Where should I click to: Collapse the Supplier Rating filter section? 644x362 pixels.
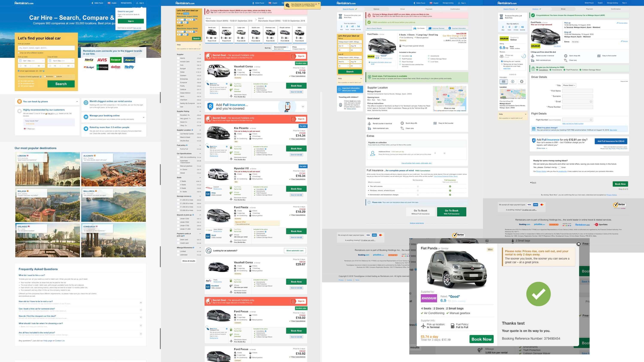(x=200, y=111)
